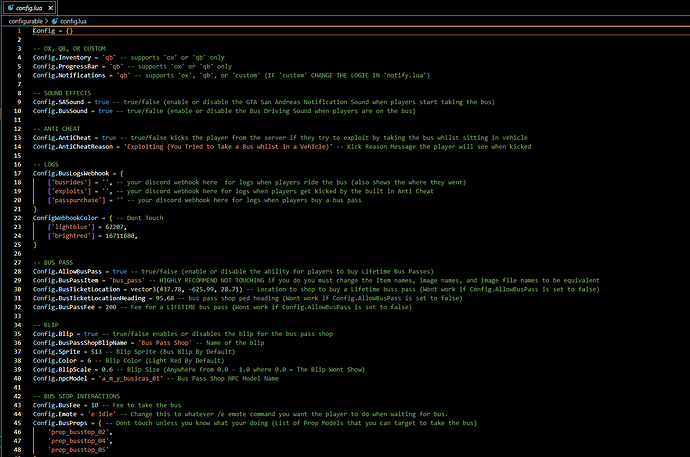The height and width of the screenshot is (457, 690).
Task: Click the vector3(437.78, -625.99, 28.71) value
Action: 187,289
